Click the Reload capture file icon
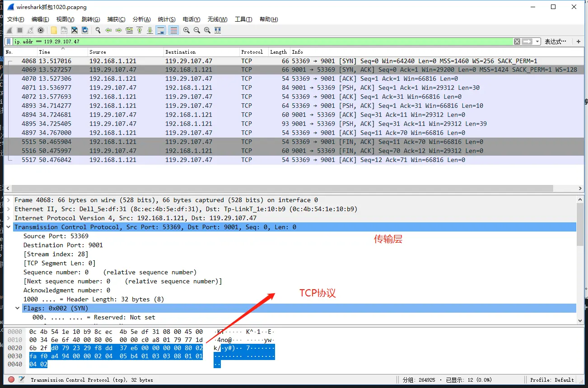The height and width of the screenshot is (388, 588). pyautogui.click(x=85, y=30)
